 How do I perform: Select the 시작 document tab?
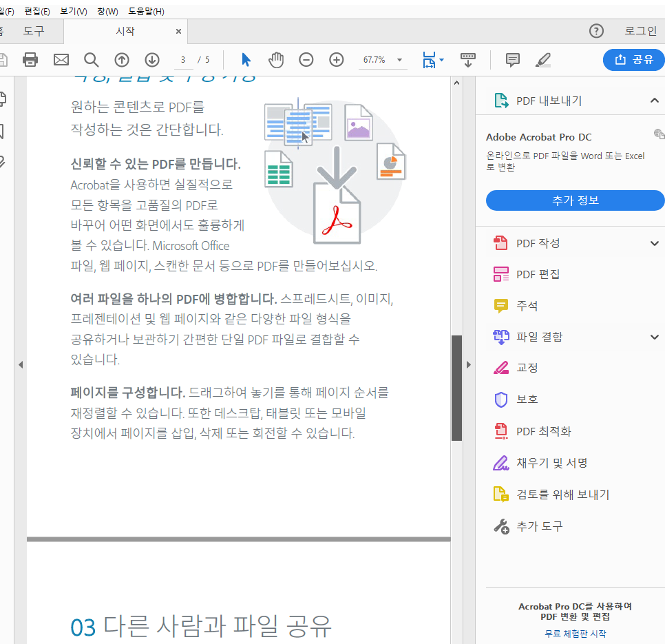125,32
